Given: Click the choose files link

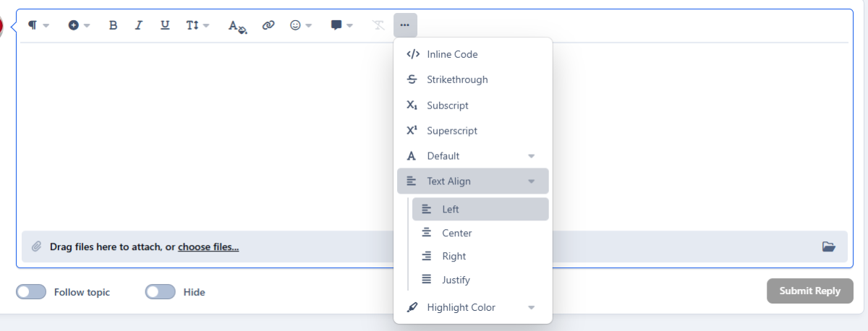Looking at the screenshot, I should click(208, 247).
